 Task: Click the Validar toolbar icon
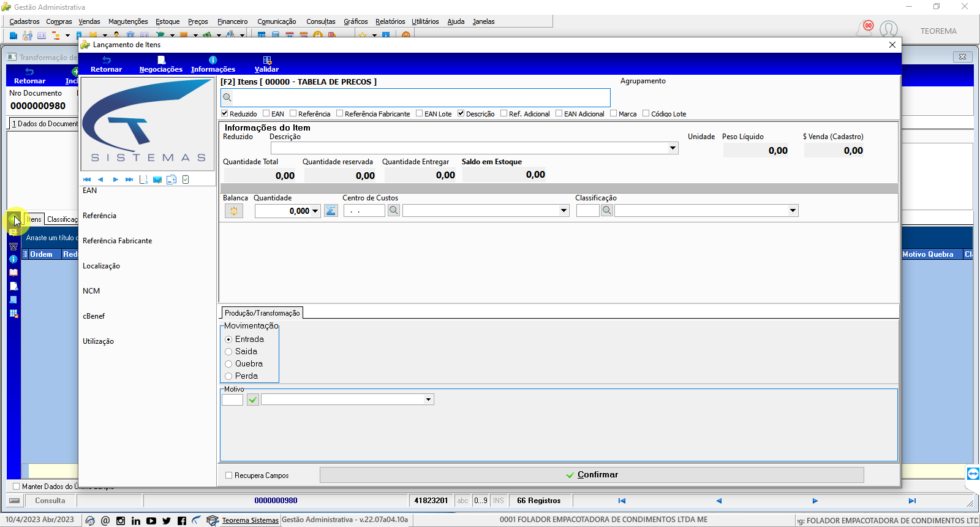[266, 60]
